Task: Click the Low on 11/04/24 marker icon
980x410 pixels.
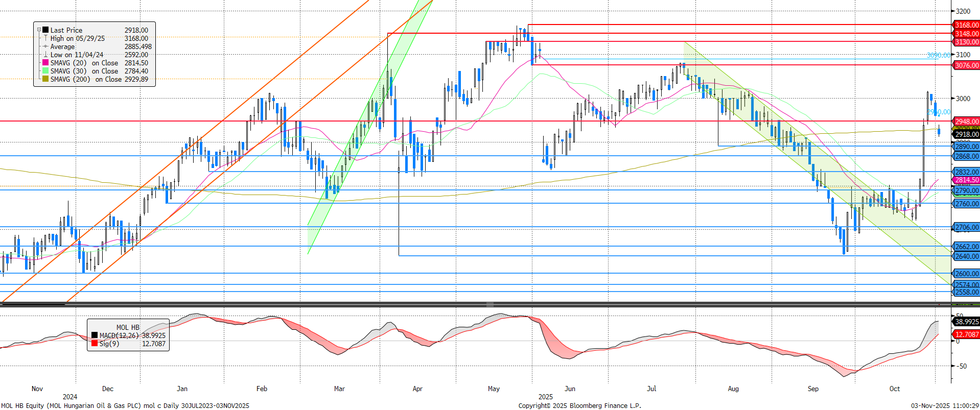Action: pos(45,55)
